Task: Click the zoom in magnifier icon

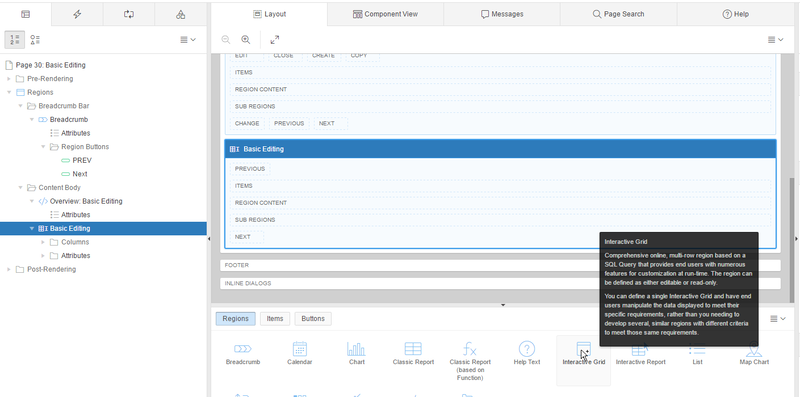Action: point(245,40)
